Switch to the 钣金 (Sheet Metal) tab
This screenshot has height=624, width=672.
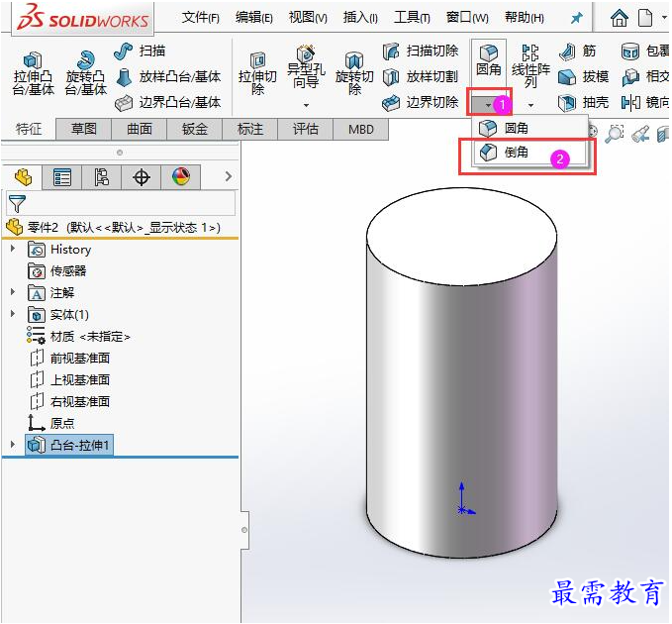click(195, 129)
